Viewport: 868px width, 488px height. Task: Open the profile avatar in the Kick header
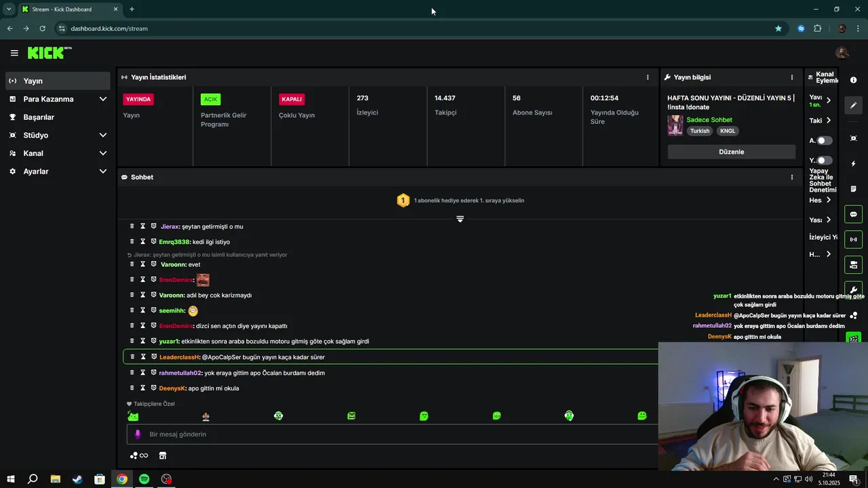[842, 53]
